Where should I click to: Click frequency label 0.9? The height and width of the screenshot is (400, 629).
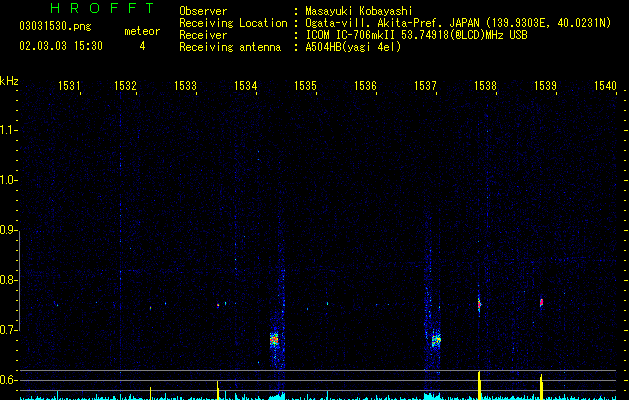coord(8,230)
